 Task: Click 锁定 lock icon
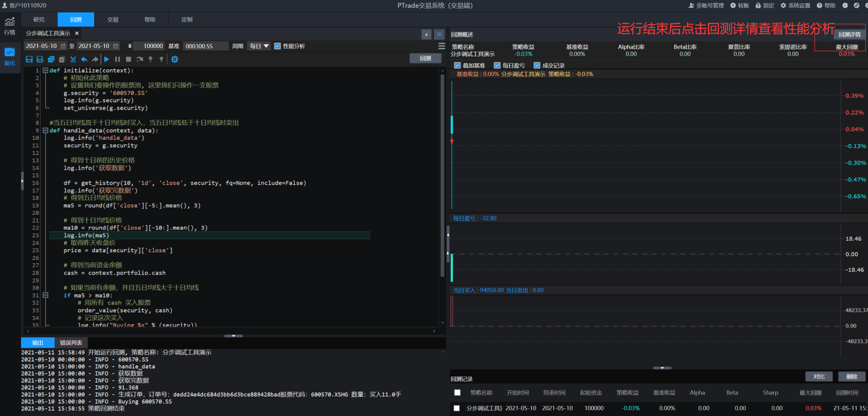[765, 5]
